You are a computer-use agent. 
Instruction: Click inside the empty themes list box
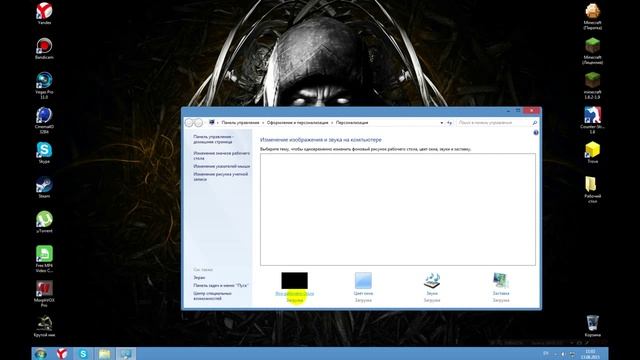click(x=398, y=209)
